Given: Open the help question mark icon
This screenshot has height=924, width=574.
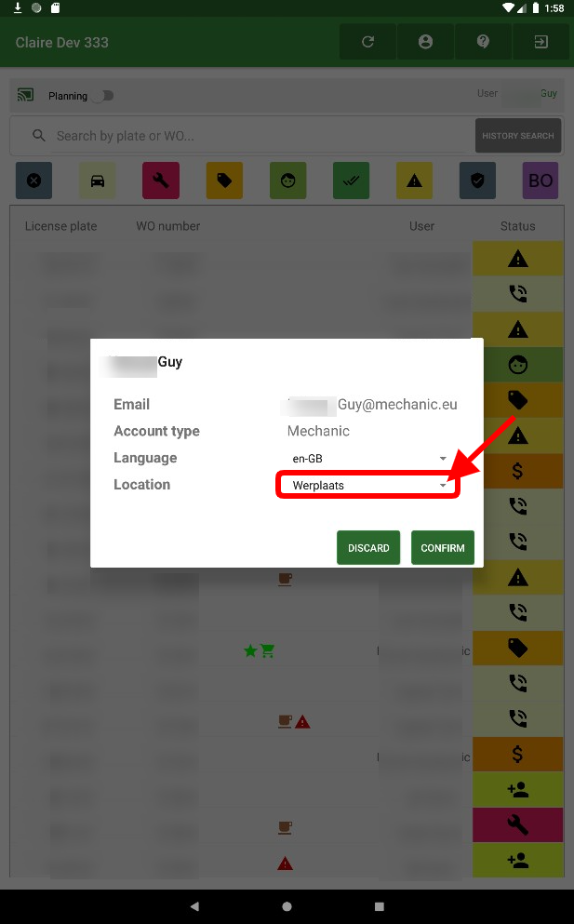Looking at the screenshot, I should pos(483,42).
